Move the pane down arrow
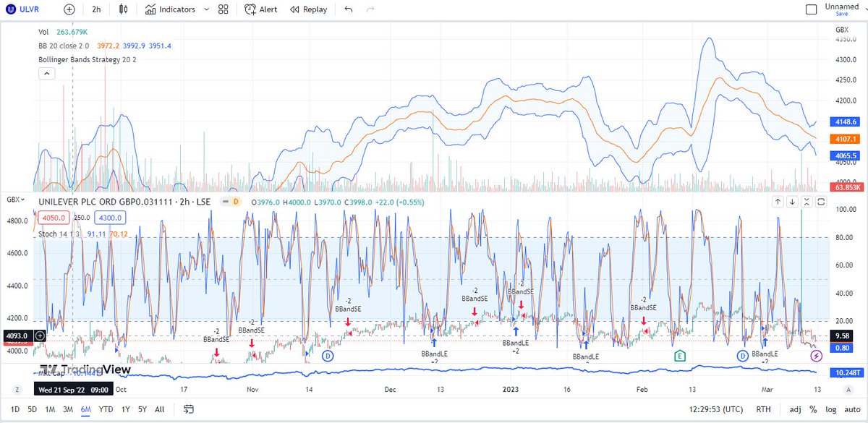 (793, 202)
